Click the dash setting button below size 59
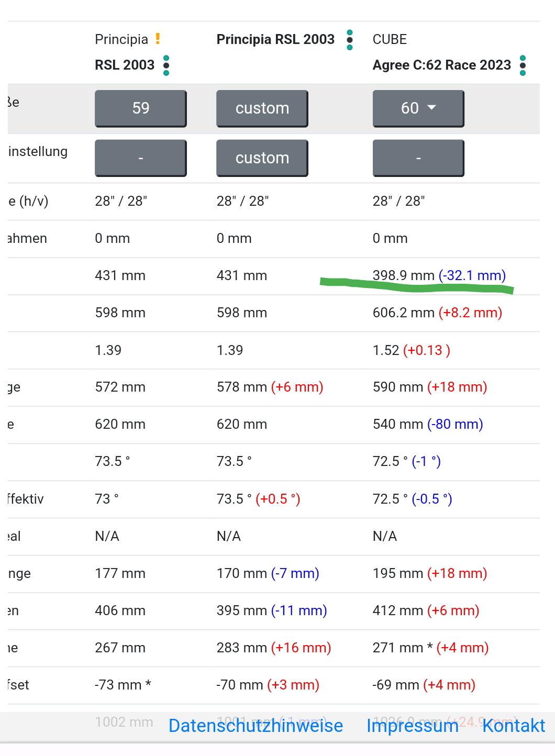Image resolution: width=555 pixels, height=756 pixels. 140,158
